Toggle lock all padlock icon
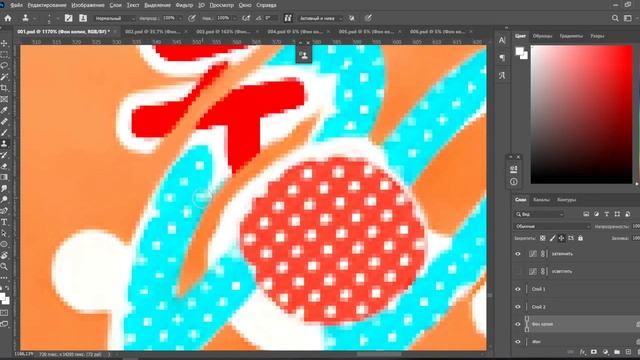This screenshot has width=640, height=360. [x=580, y=238]
